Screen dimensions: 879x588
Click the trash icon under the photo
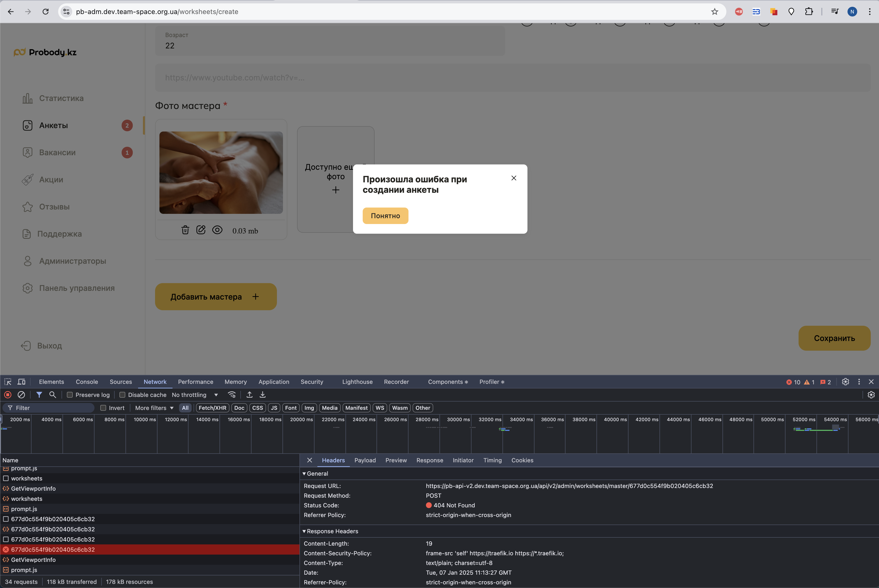pos(185,230)
